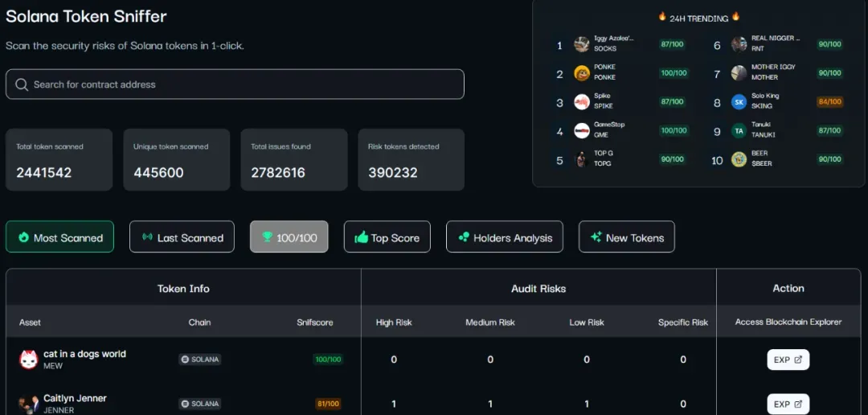Open the Holders Analysis tab
Screen dimensions: 868x415
pos(505,237)
